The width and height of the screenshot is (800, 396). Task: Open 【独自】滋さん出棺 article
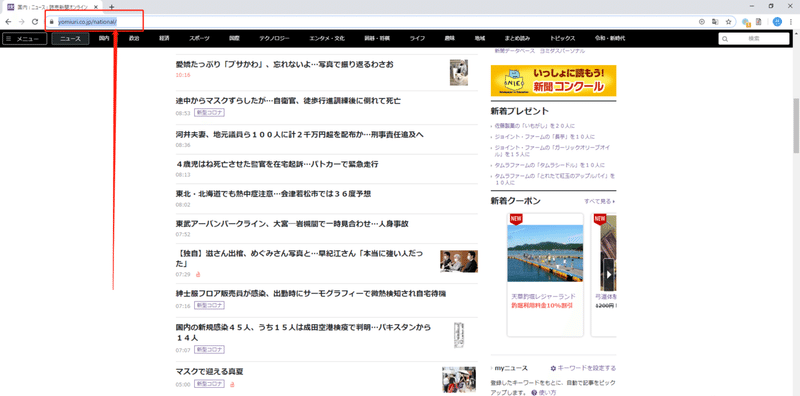tap(300, 258)
